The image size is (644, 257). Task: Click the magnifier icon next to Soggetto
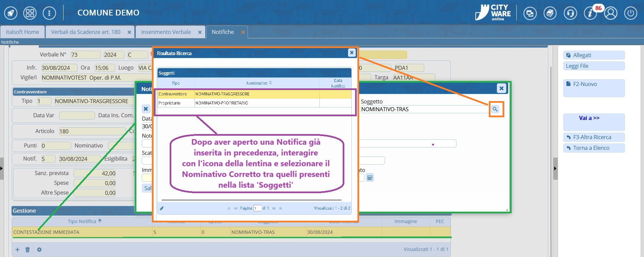click(x=495, y=109)
